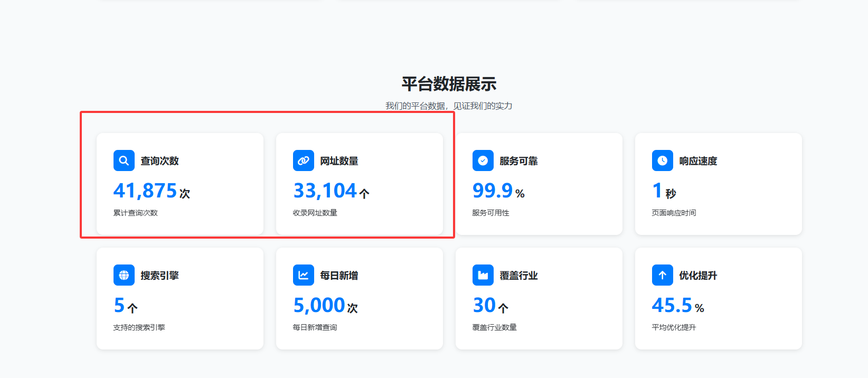Screen dimensions: 868x378
Task: Click the subtitle 我们的平台数据，见证我们的实力
Action: tap(449, 106)
